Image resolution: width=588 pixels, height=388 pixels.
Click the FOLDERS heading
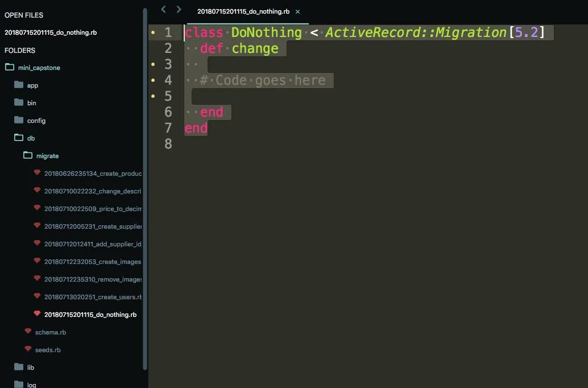20,50
